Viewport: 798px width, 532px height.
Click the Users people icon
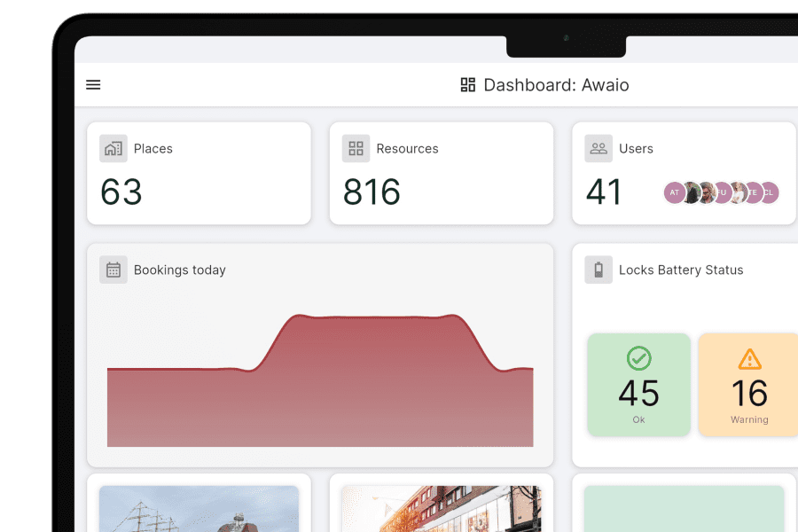coord(598,149)
